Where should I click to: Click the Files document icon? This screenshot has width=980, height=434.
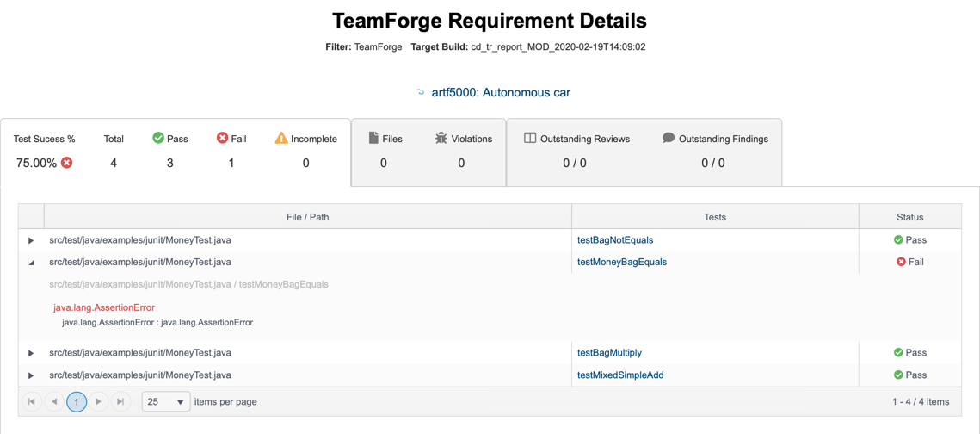[x=373, y=138]
